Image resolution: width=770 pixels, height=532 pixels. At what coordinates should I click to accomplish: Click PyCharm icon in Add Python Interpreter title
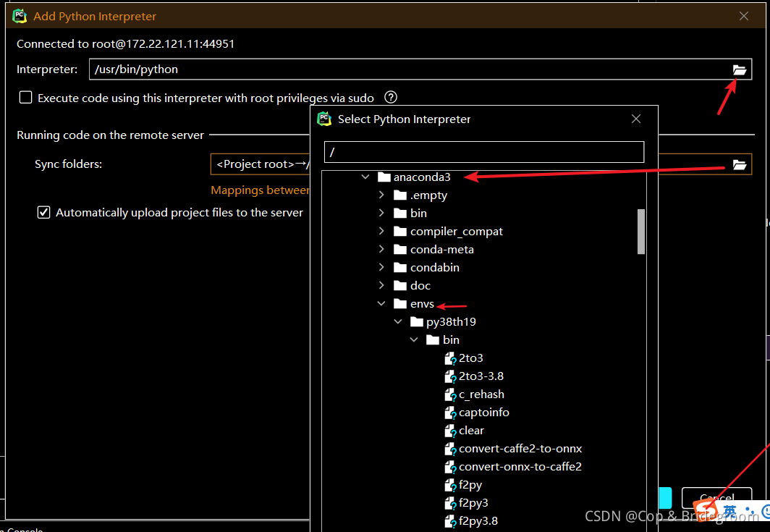click(20, 16)
